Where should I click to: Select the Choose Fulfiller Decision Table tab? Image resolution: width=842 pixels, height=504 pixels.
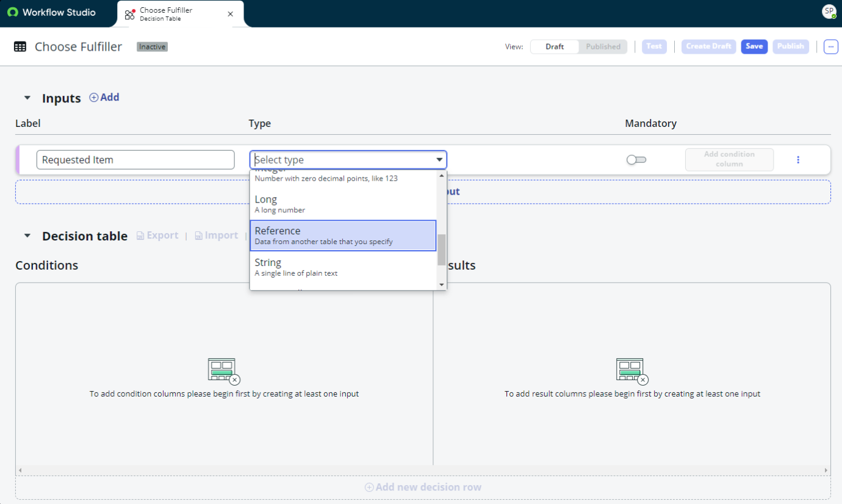(x=180, y=14)
